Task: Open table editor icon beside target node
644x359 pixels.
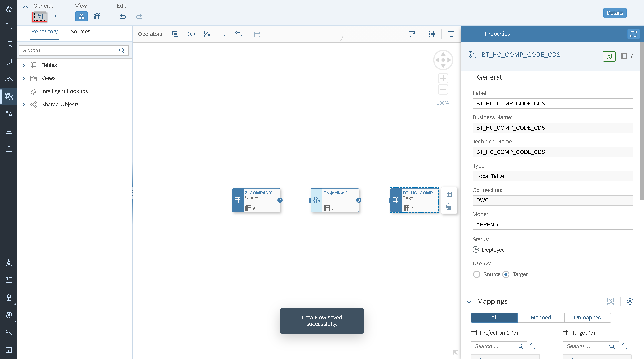Action: click(449, 194)
